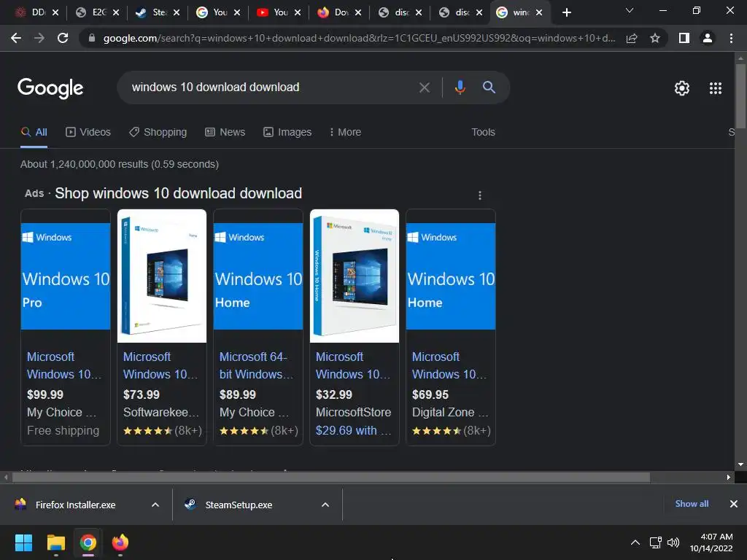Open the Chrome profile icon
The height and width of the screenshot is (560, 747).
click(708, 38)
